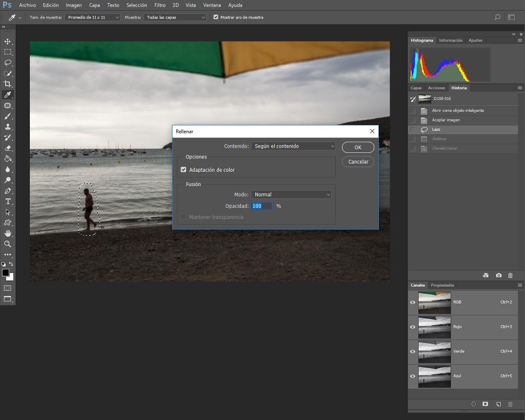Create new channel in Canales panel
Screen dimensions: 525x420
tap(498, 404)
